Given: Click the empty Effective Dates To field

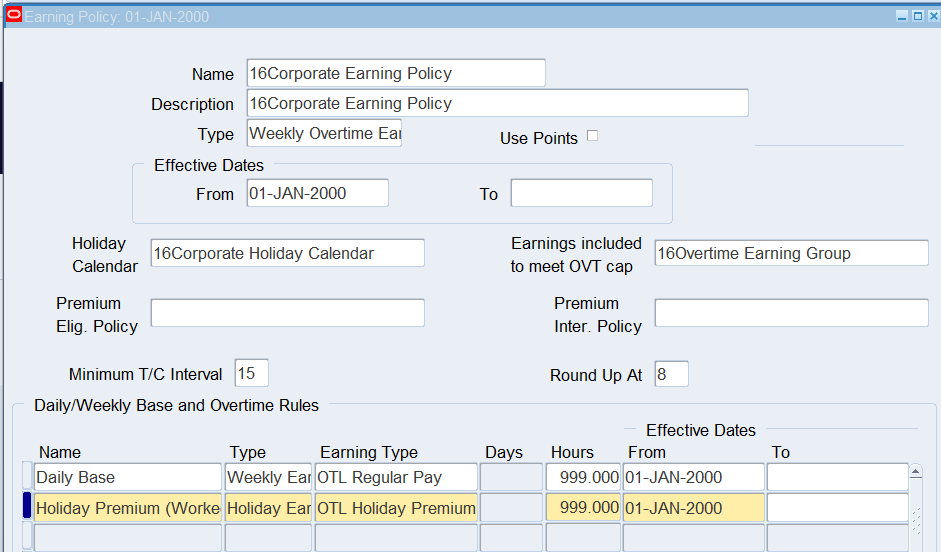Looking at the screenshot, I should pos(581,193).
